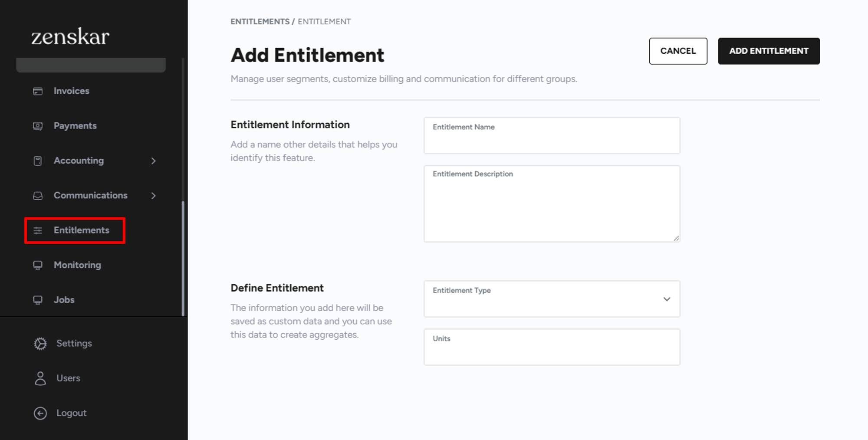Click the Accounting calculator icon
This screenshot has height=440, width=868.
[38, 161]
